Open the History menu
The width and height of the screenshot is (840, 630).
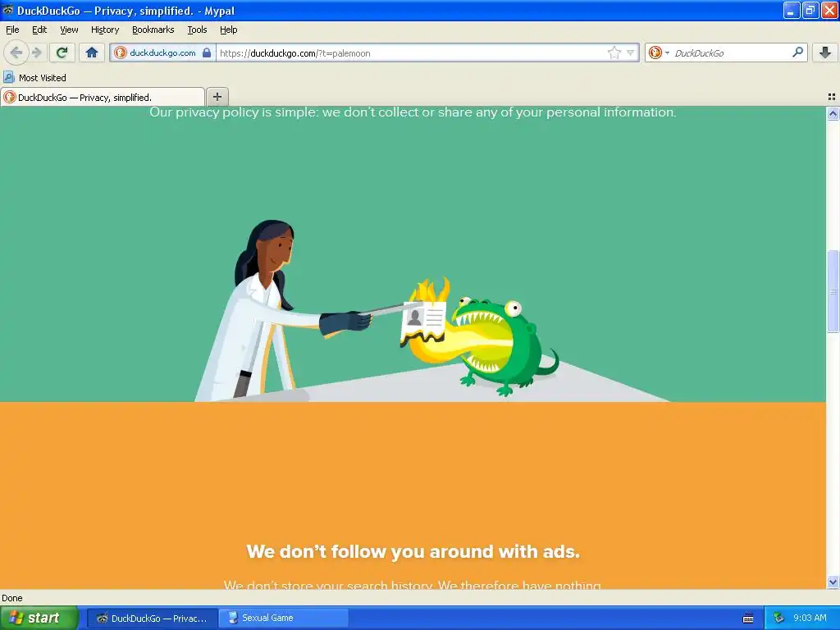105,30
